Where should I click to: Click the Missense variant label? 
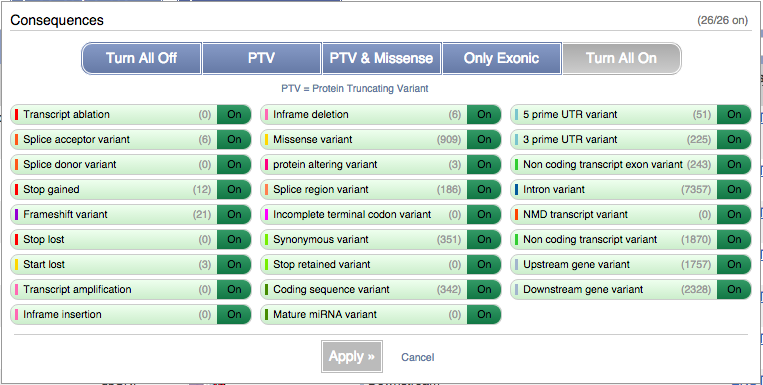pyautogui.click(x=312, y=140)
